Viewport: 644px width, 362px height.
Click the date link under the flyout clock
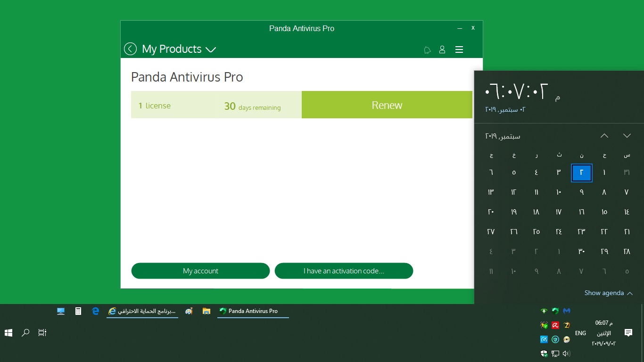click(505, 109)
